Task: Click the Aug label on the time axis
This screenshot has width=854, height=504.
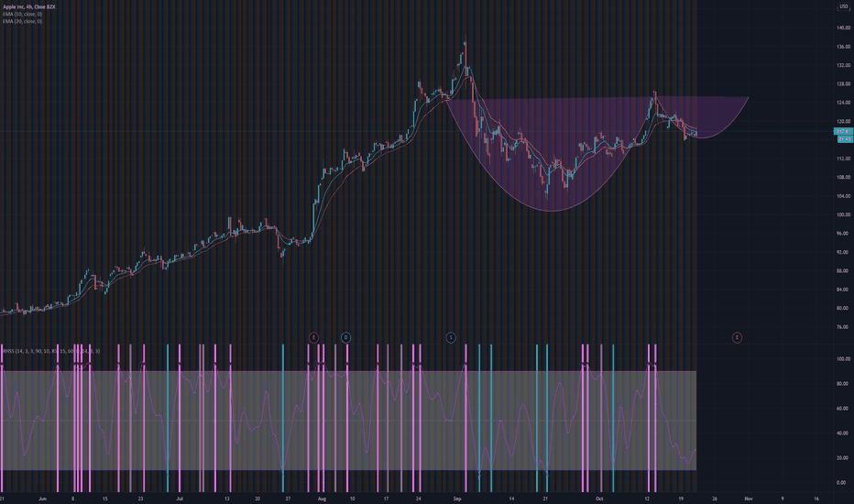Action: [x=322, y=499]
